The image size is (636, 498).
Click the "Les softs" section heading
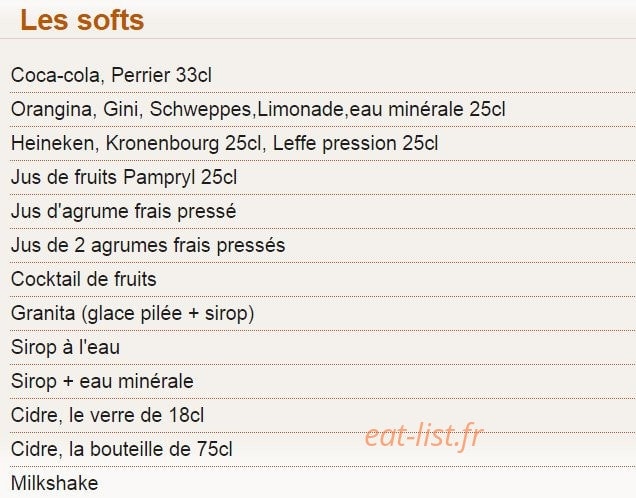(82, 20)
